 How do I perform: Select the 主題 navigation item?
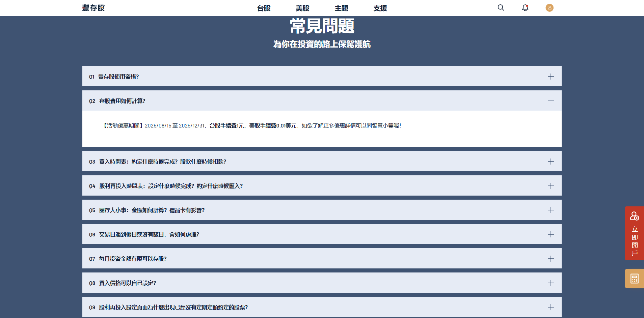click(341, 8)
